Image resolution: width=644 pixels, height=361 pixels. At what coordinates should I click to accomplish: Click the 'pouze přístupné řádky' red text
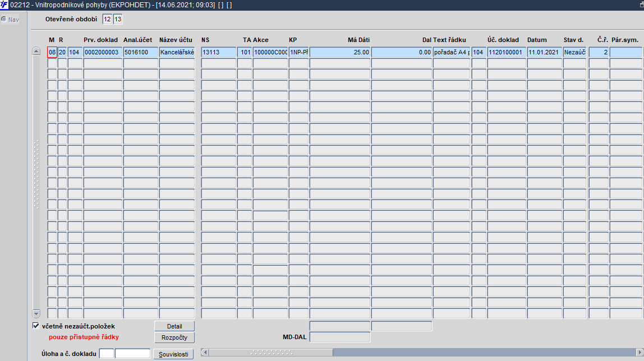[84, 337]
